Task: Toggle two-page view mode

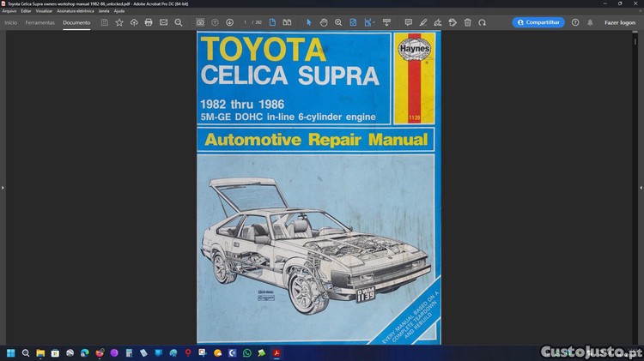Action: click(x=287, y=22)
